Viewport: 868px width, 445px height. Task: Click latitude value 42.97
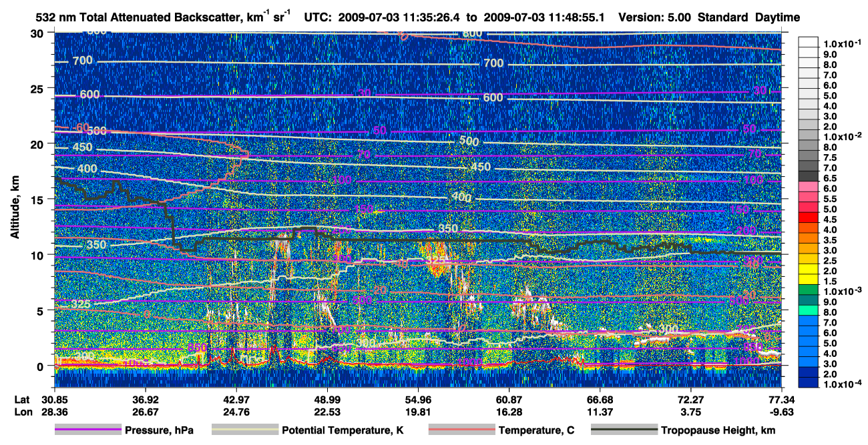click(x=236, y=399)
